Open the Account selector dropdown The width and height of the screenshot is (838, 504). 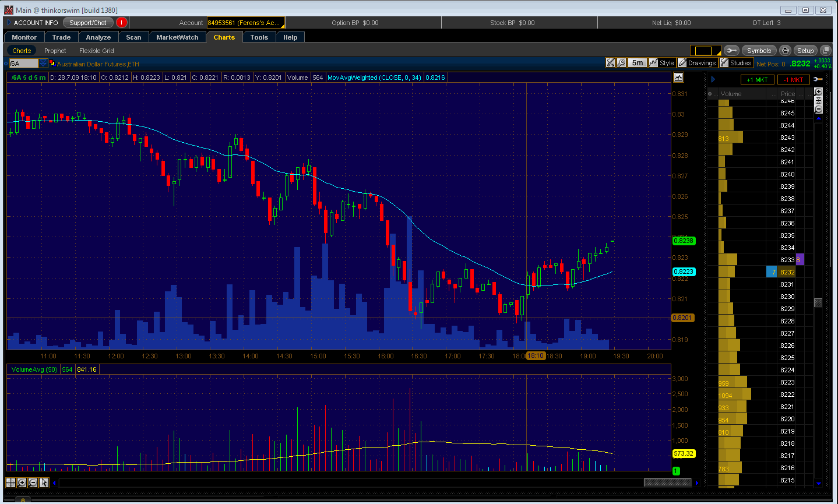coord(246,23)
